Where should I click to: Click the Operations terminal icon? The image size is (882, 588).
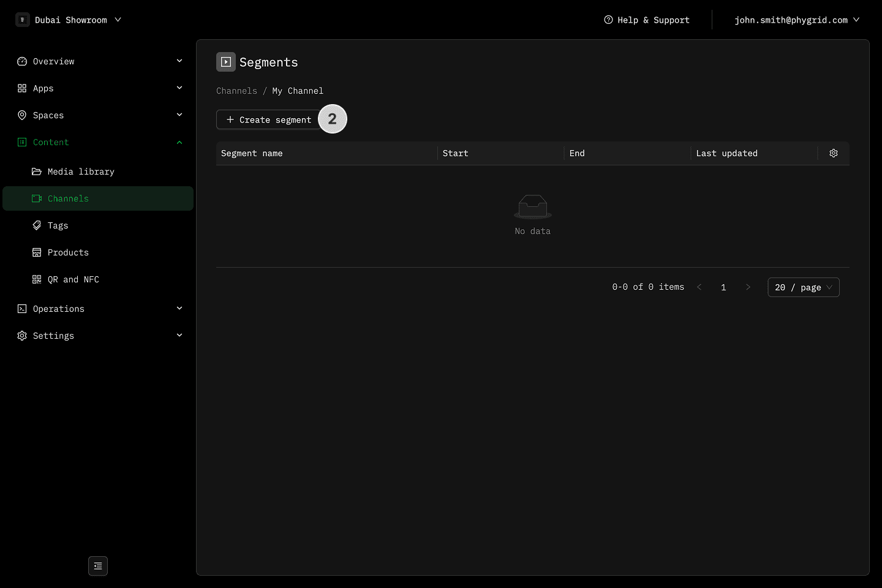[22, 309]
